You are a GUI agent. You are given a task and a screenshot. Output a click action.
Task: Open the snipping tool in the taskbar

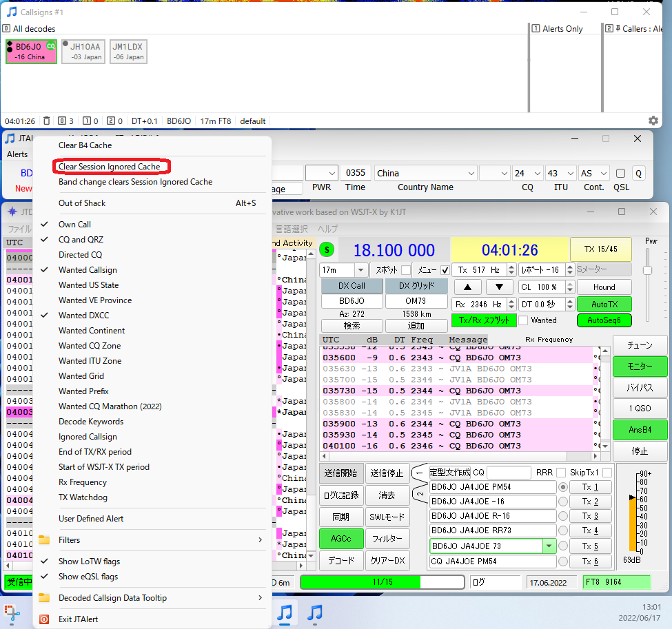tap(12, 612)
